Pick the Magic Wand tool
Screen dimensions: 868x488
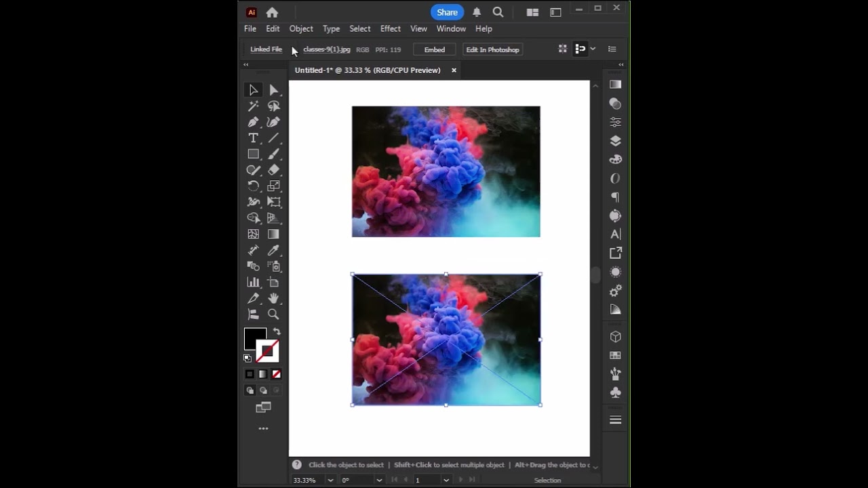(253, 106)
